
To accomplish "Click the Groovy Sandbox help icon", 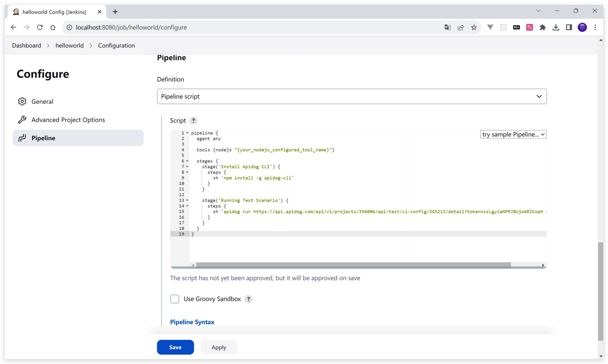I will [x=248, y=299].
